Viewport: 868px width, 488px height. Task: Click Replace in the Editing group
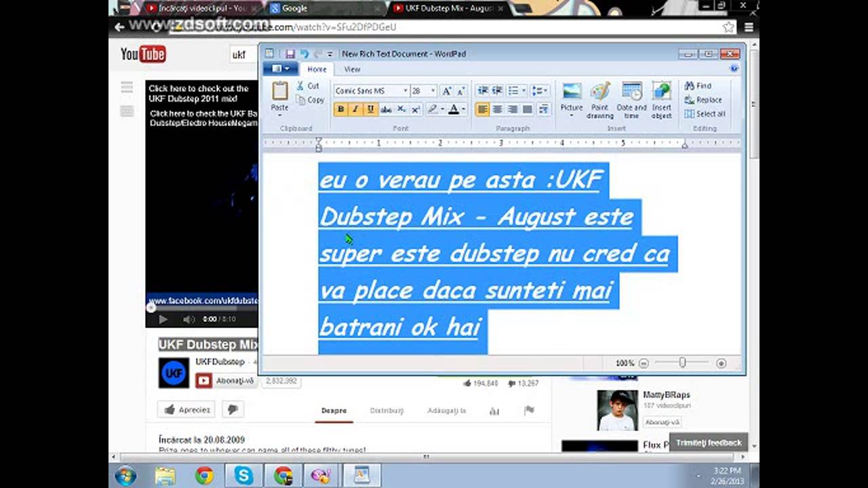[703, 100]
